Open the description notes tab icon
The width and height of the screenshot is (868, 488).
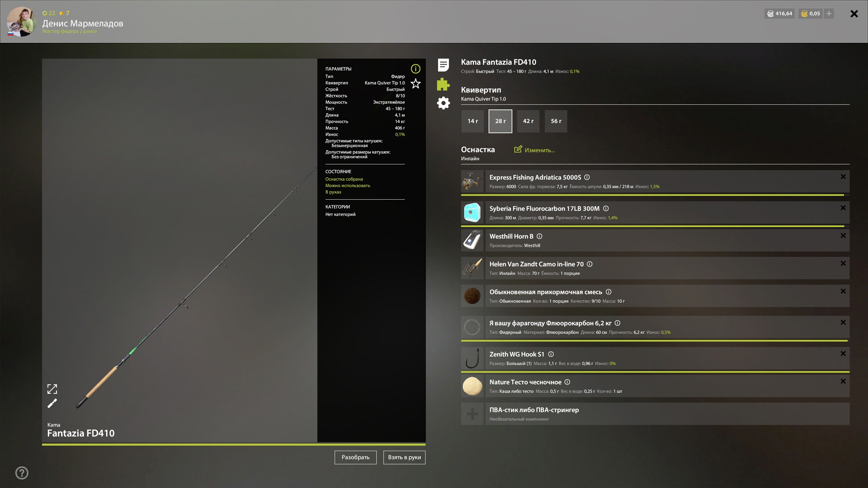(x=443, y=65)
